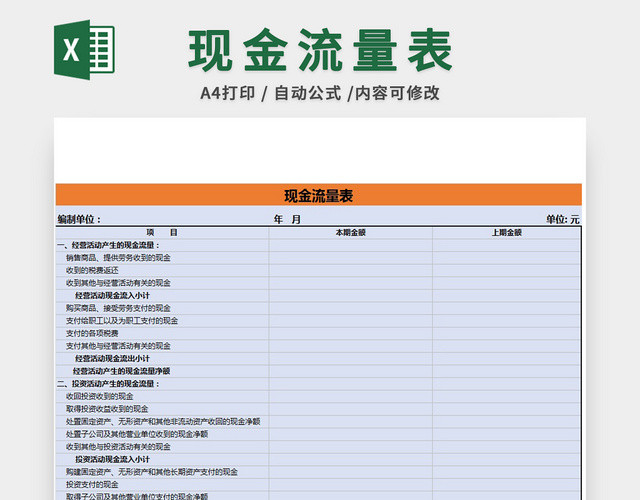The width and height of the screenshot is (640, 500).
Task: Click 收到其他与经营活动有关的现金 row
Action: pyautogui.click(x=318, y=283)
